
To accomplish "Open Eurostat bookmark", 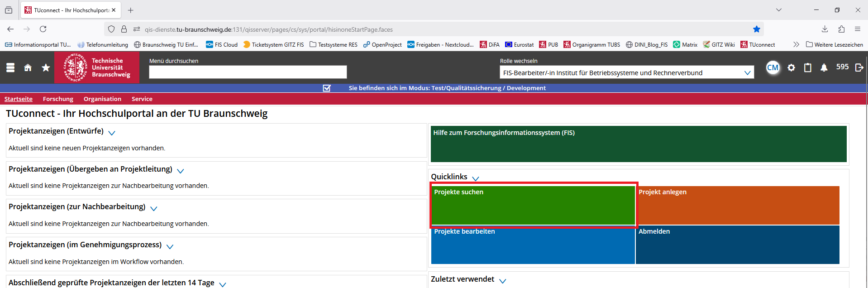I will pyautogui.click(x=520, y=44).
